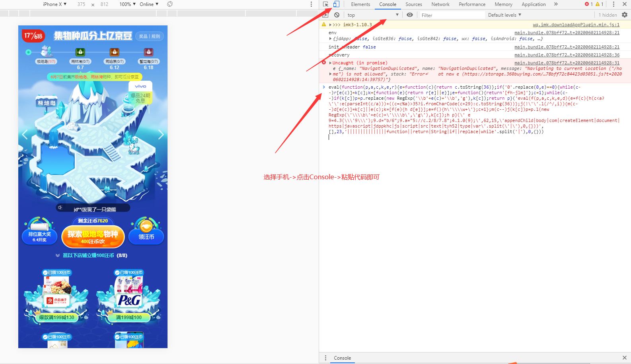
Task: Toggle the speaker icon on announcement bar
Action: 60,207
